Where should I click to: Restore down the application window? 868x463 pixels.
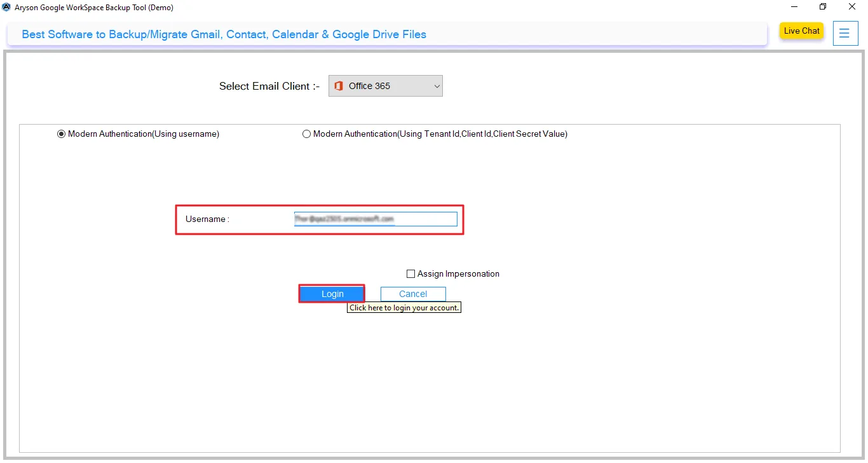tap(823, 7)
